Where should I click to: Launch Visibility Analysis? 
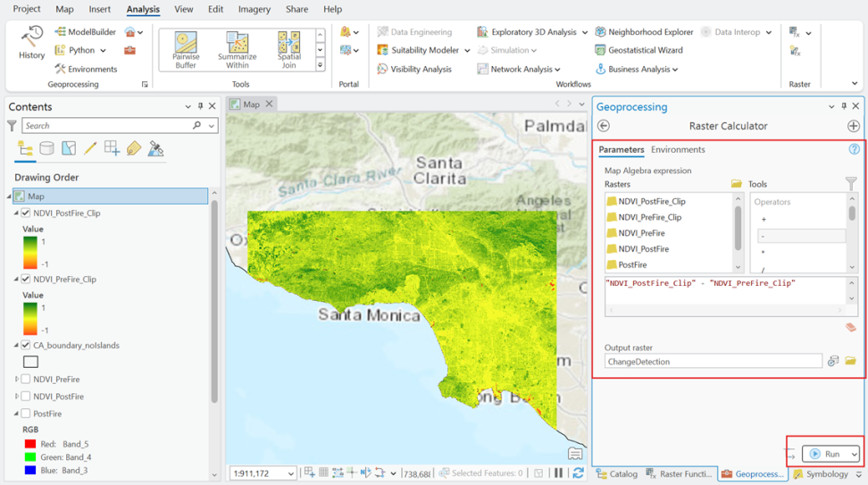tap(414, 69)
